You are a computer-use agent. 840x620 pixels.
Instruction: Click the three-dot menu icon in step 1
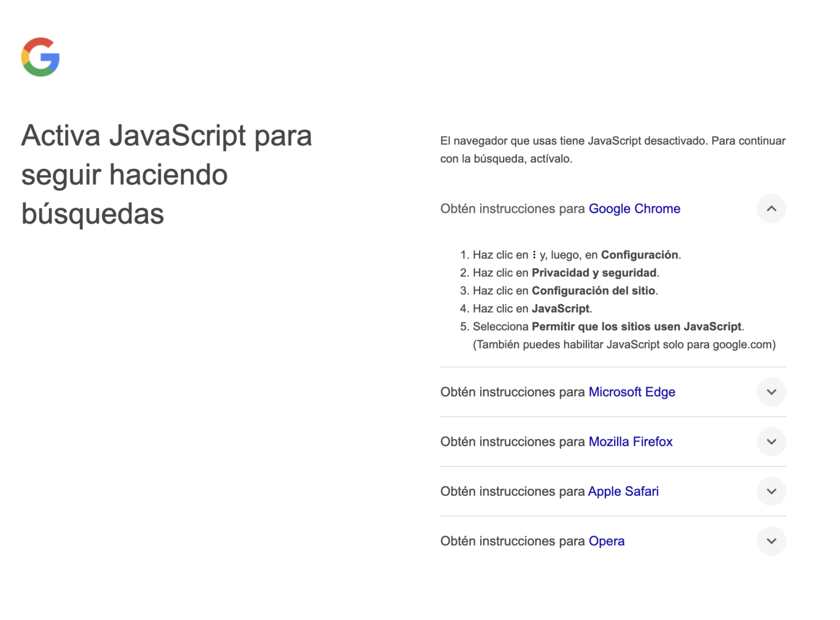tap(534, 254)
